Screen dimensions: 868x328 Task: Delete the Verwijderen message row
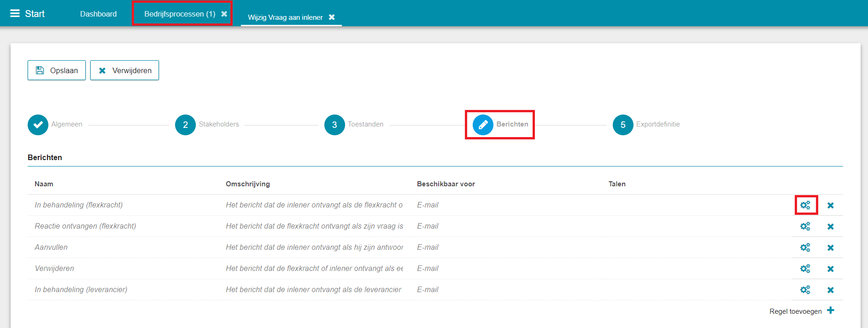click(x=830, y=269)
